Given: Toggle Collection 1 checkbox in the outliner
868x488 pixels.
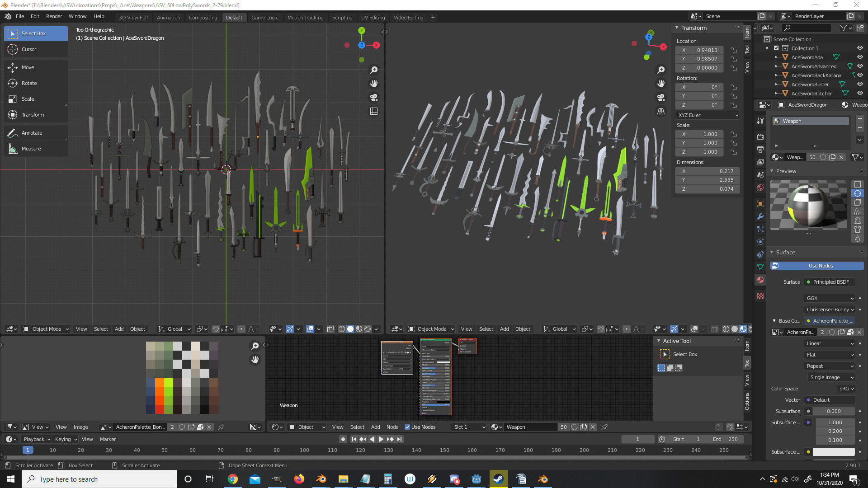Looking at the screenshot, I should 776,48.
